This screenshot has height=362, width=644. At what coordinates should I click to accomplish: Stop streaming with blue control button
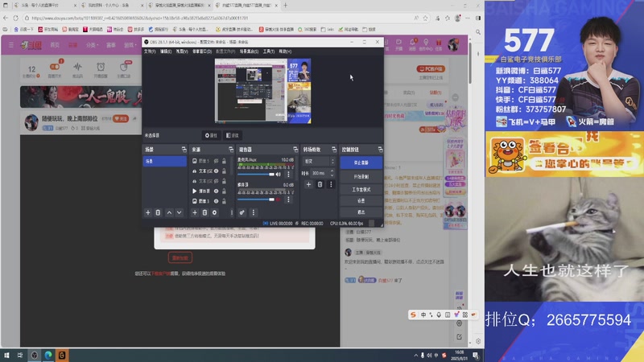tap(361, 163)
